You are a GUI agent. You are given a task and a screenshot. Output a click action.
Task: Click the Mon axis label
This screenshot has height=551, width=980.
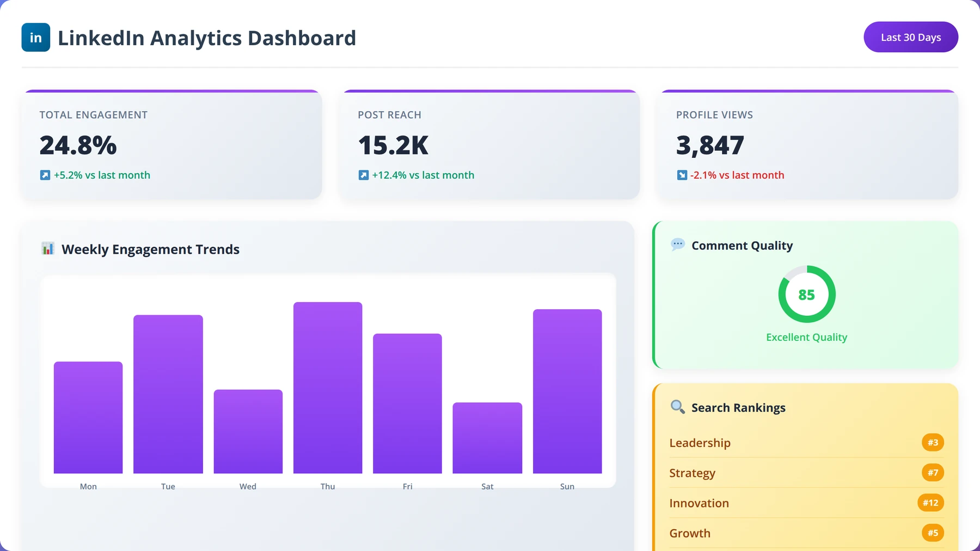point(88,486)
